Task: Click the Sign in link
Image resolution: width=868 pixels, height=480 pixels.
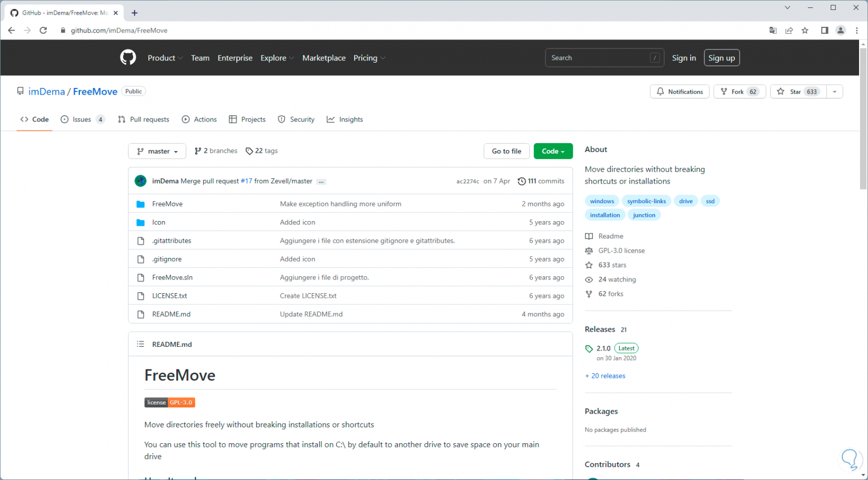Action: (684, 58)
